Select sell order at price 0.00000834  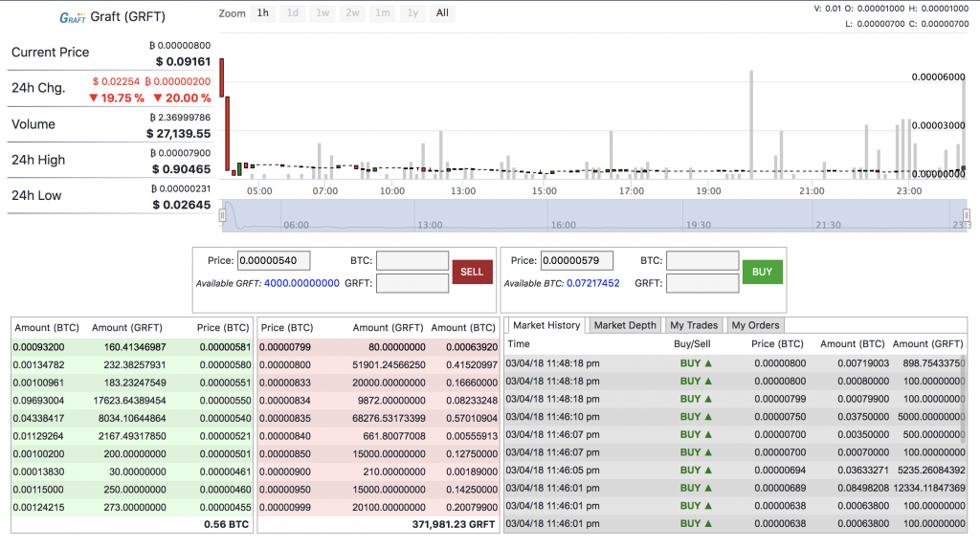(x=378, y=401)
